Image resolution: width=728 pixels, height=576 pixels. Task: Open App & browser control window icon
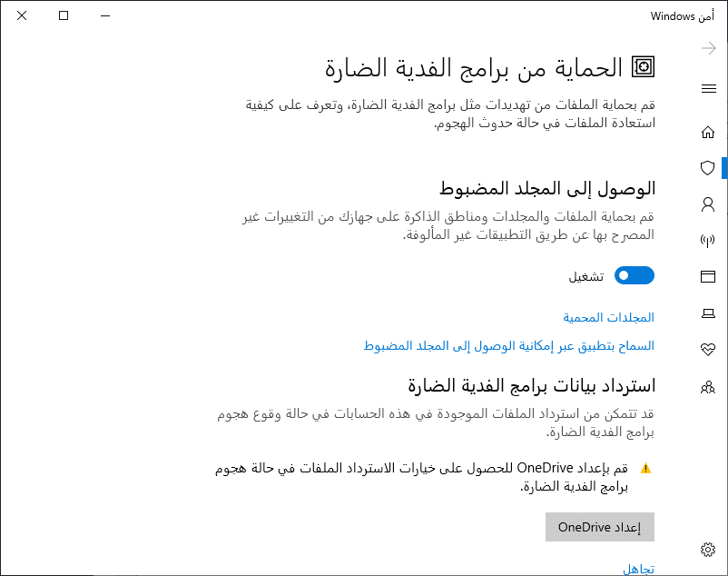click(707, 276)
